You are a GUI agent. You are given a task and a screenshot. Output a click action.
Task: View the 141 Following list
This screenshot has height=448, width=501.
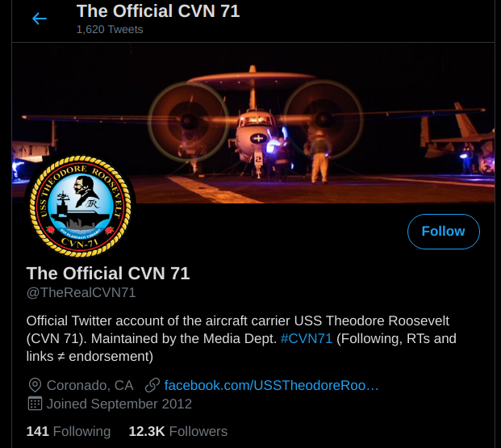(x=69, y=431)
